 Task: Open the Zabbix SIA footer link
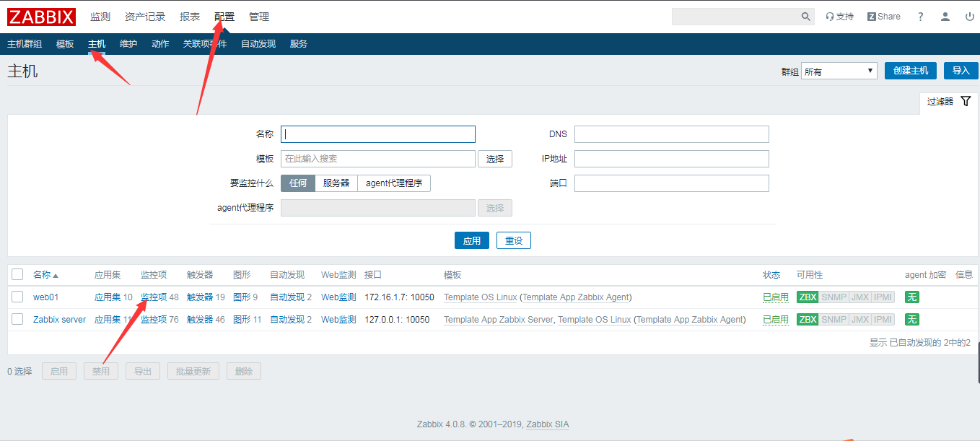point(548,424)
